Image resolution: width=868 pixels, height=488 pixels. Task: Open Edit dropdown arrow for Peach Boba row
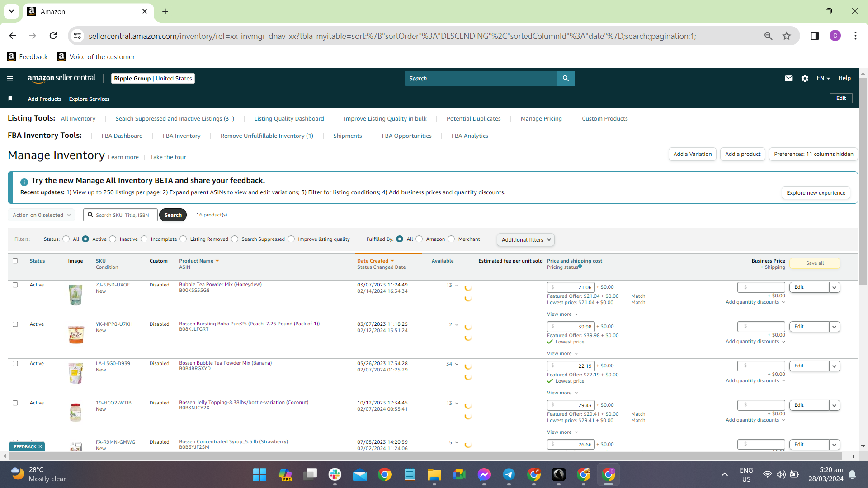[835, 327]
